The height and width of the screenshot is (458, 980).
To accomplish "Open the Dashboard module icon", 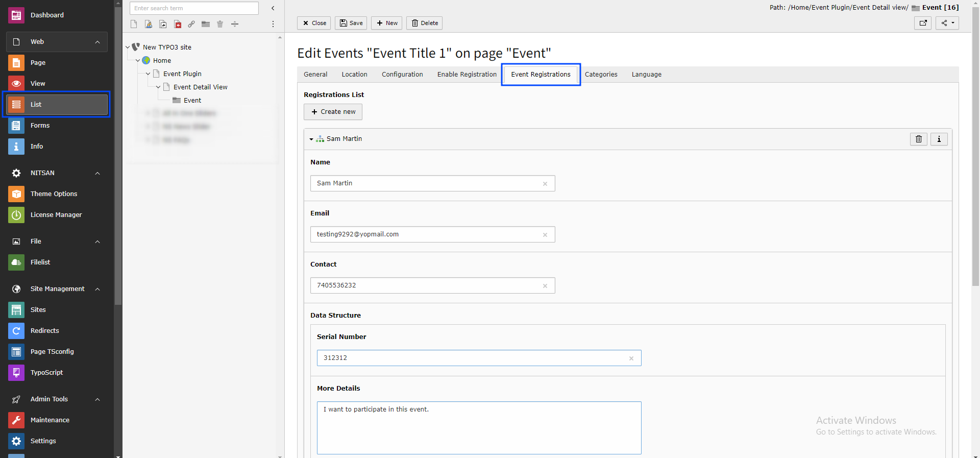I will (16, 15).
